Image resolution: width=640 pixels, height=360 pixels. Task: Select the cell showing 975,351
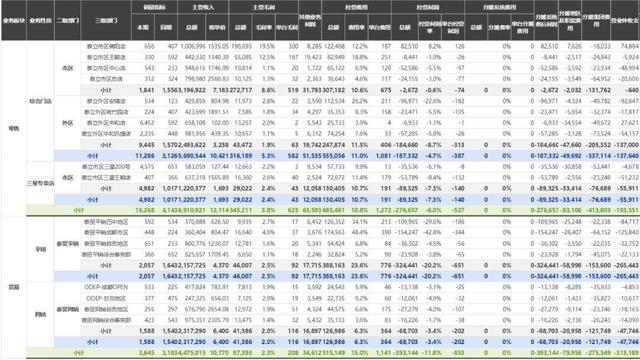click(x=195, y=320)
